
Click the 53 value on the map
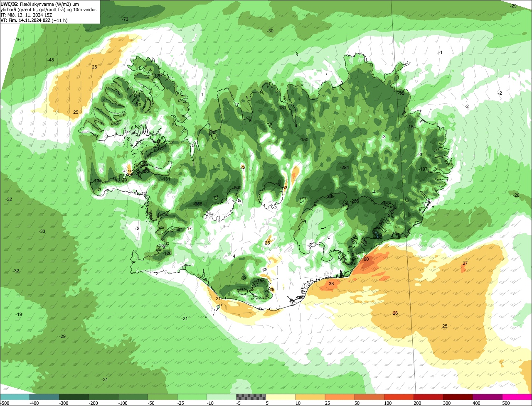(285, 188)
